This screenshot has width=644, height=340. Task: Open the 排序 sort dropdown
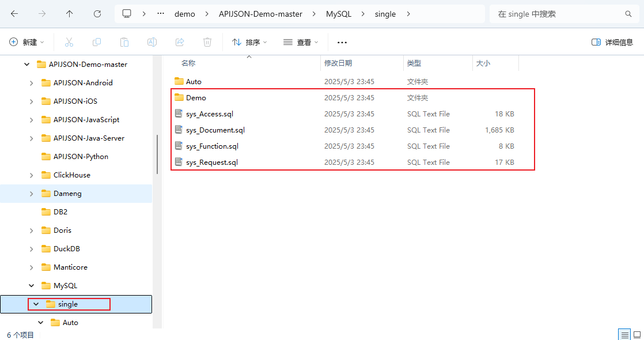(x=249, y=42)
